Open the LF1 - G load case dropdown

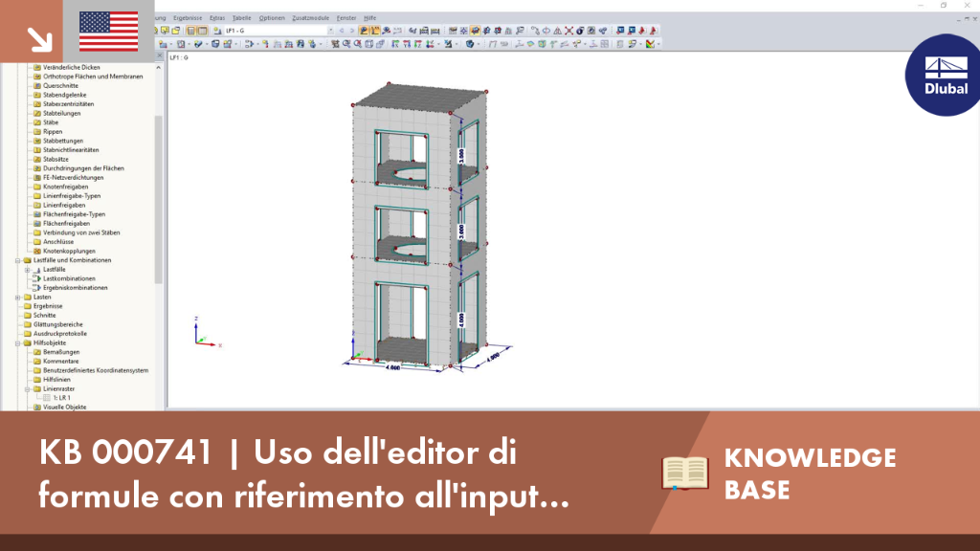(x=278, y=31)
